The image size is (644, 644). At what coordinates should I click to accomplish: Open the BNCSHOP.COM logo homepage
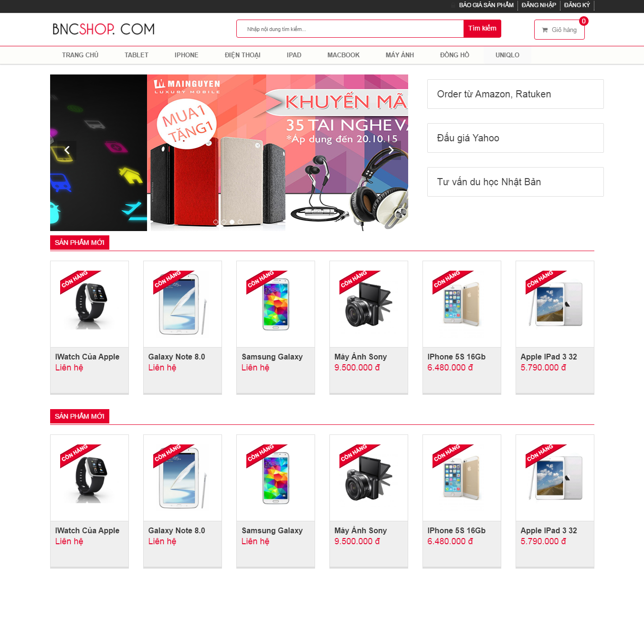[104, 29]
